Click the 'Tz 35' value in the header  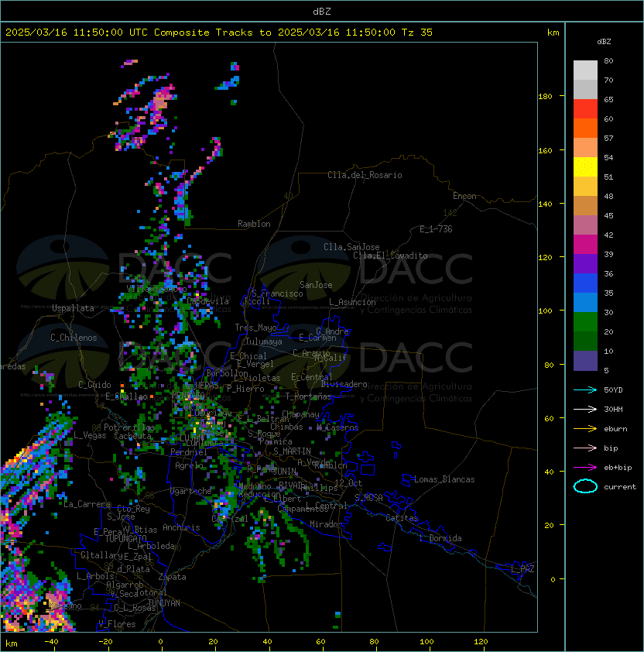pos(417,33)
